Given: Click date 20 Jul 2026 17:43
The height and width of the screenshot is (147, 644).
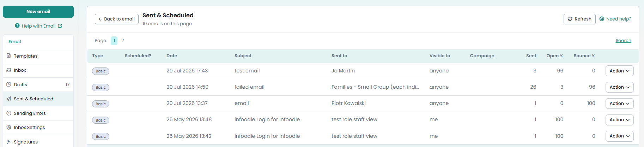Looking at the screenshot, I should 187,71.
